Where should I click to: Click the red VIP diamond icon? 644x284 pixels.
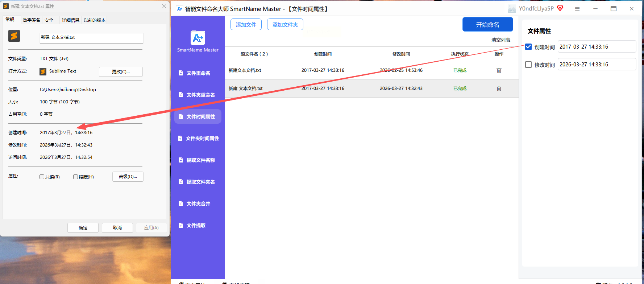(x=560, y=8)
